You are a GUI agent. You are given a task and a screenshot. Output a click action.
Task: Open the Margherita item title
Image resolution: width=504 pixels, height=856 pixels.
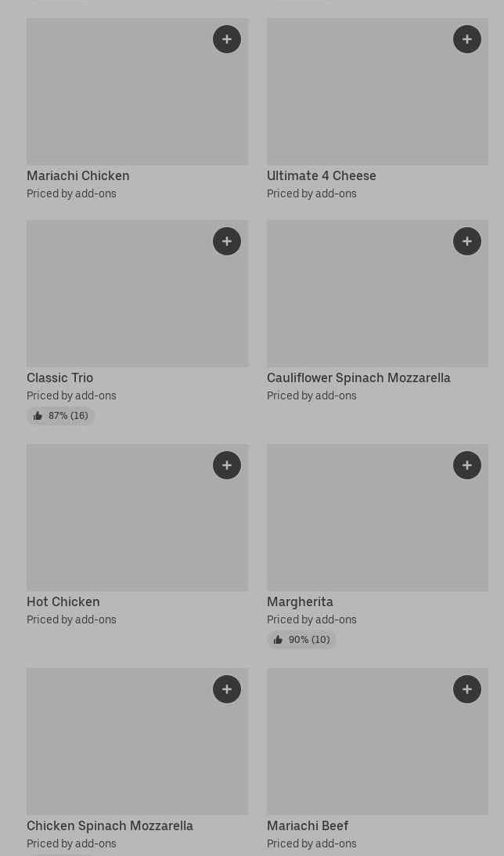pos(300,602)
